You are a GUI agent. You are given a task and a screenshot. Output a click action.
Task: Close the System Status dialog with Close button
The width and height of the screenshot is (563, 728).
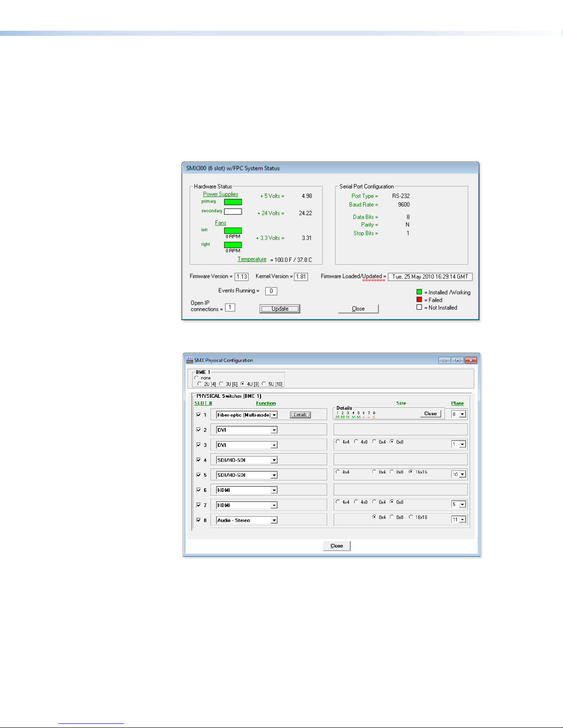point(358,309)
